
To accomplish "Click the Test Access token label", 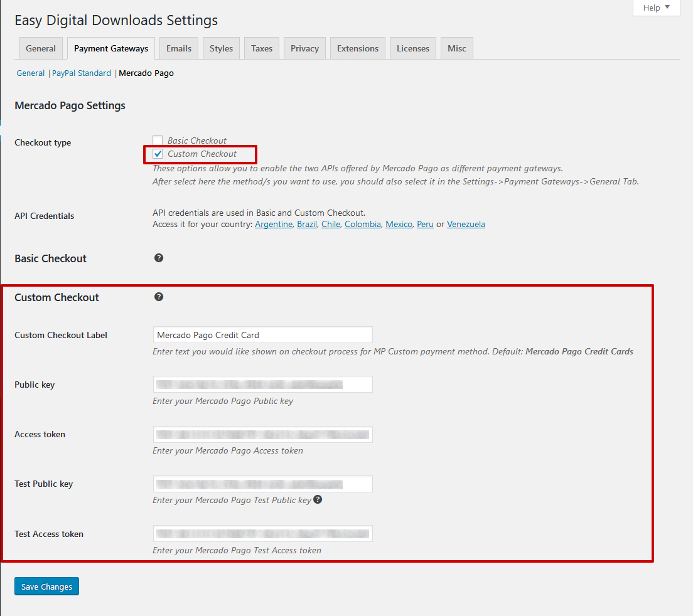I will 48,534.
